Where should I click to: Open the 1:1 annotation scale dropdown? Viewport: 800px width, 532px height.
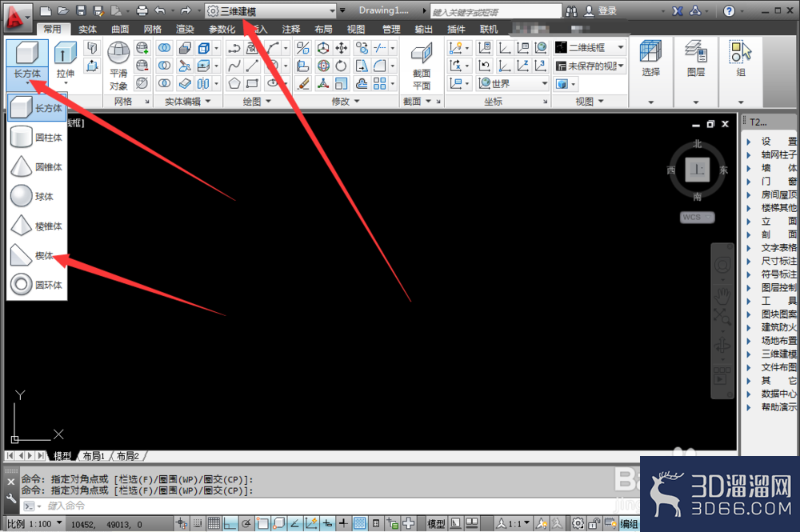[x=514, y=524]
